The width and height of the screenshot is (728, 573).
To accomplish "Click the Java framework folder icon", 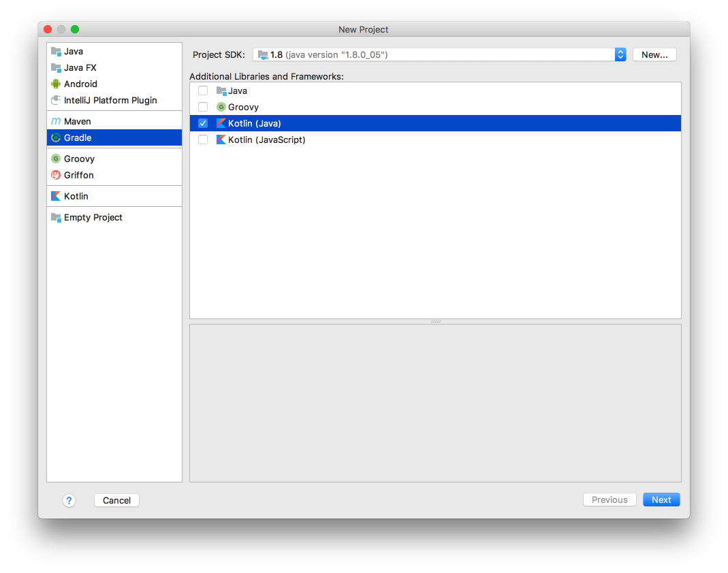I will (221, 91).
